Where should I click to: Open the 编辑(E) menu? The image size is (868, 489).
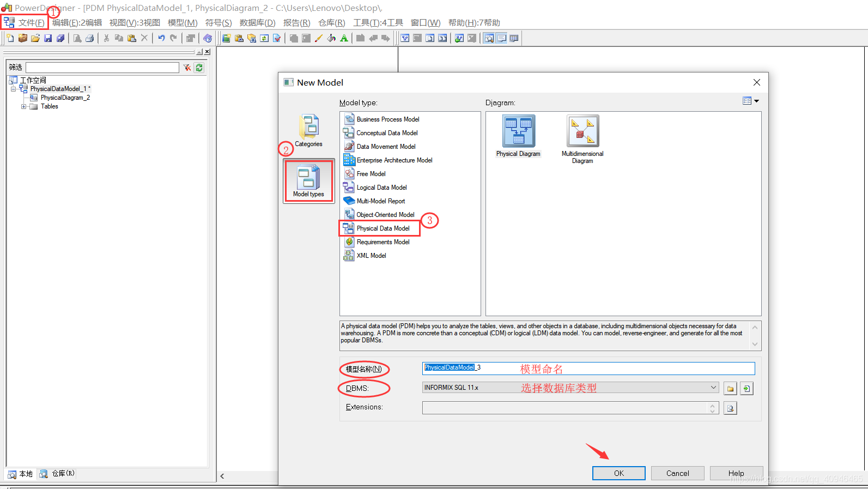(77, 22)
